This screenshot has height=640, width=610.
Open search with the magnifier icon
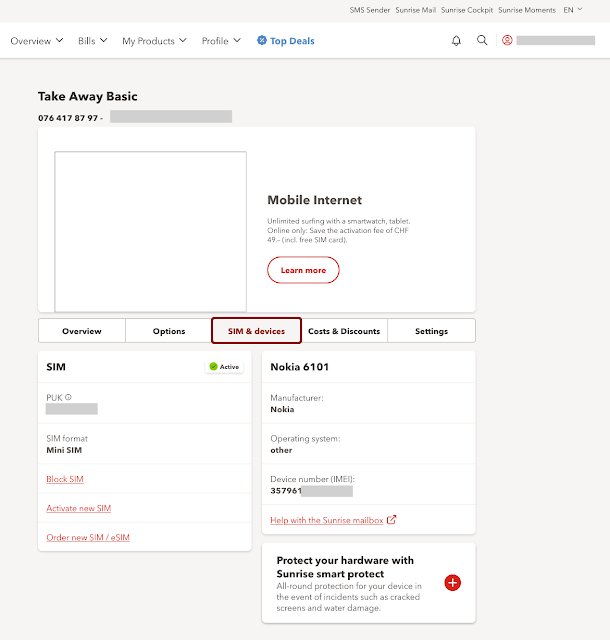(x=482, y=41)
